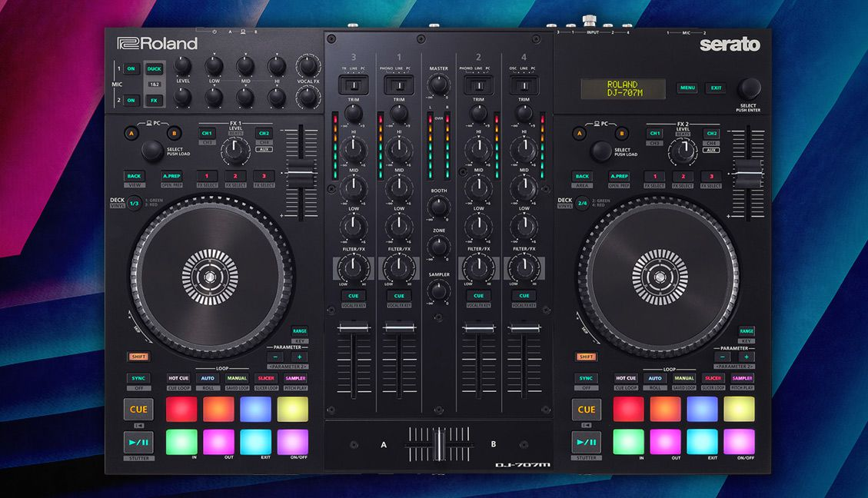This screenshot has width=868, height=498.
Task: Click the deck 1/3 jog wheel
Action: 211,277
